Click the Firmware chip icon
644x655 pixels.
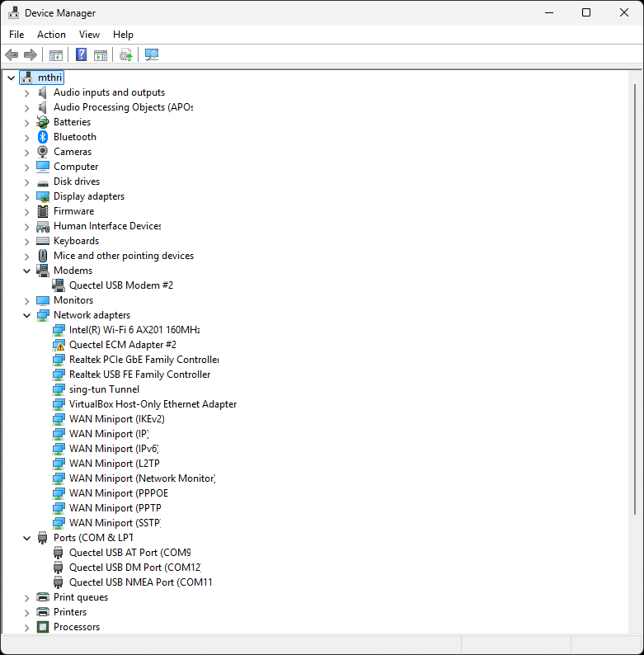tap(43, 211)
